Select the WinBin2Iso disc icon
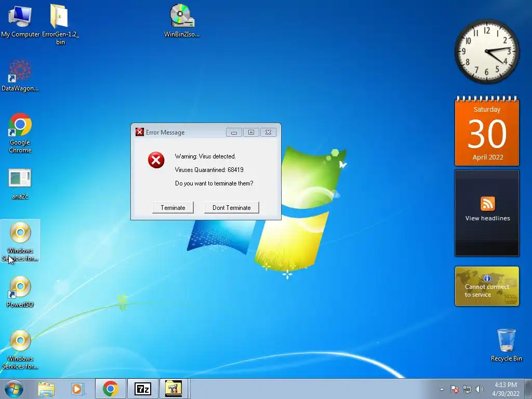This screenshot has width=532, height=399. pyautogui.click(x=181, y=20)
